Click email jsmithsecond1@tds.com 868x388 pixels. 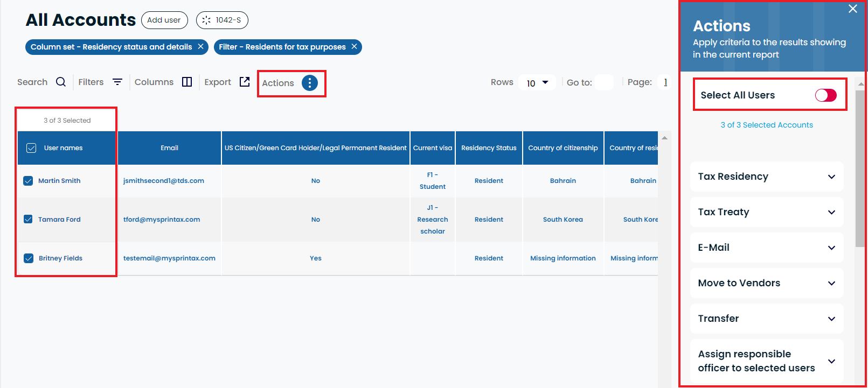(164, 181)
